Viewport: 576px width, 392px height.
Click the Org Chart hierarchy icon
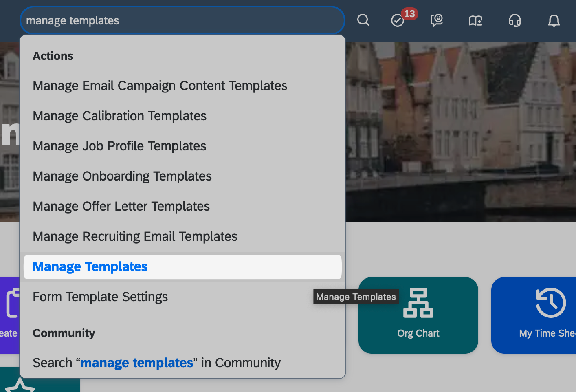tap(418, 303)
